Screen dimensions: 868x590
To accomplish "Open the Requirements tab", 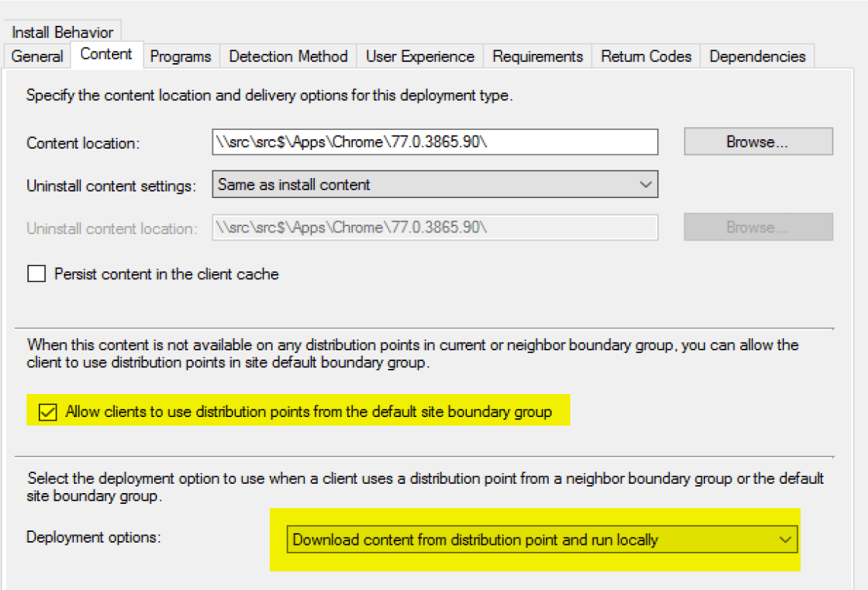I will click(537, 56).
